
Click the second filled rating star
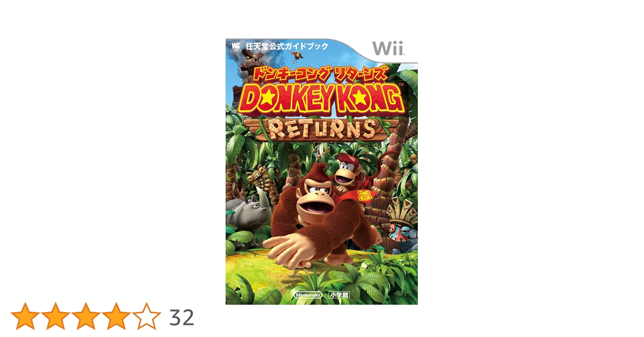[x=55, y=316]
